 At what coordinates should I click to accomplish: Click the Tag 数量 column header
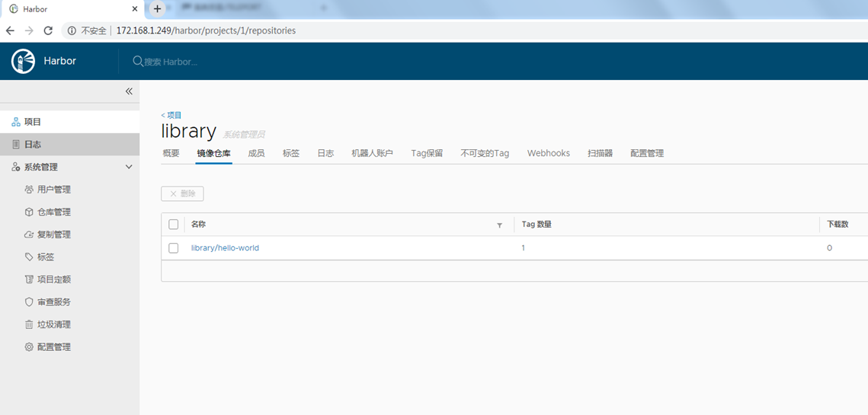point(536,224)
